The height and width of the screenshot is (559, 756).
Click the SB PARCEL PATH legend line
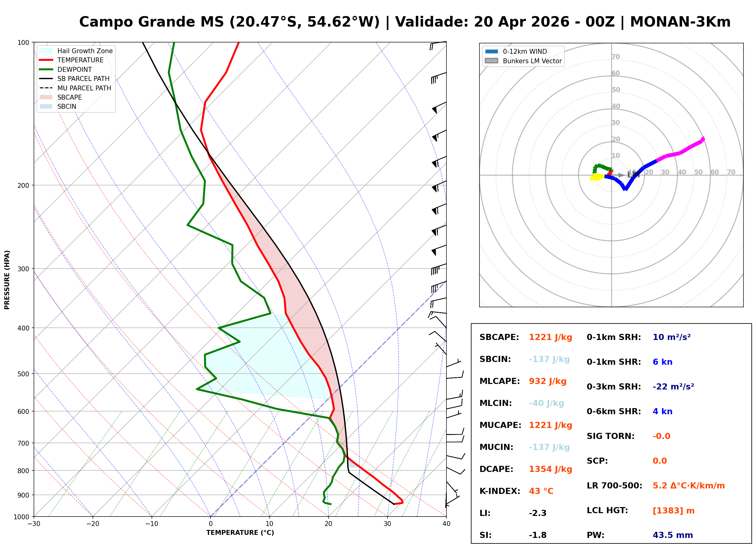pyautogui.click(x=46, y=79)
